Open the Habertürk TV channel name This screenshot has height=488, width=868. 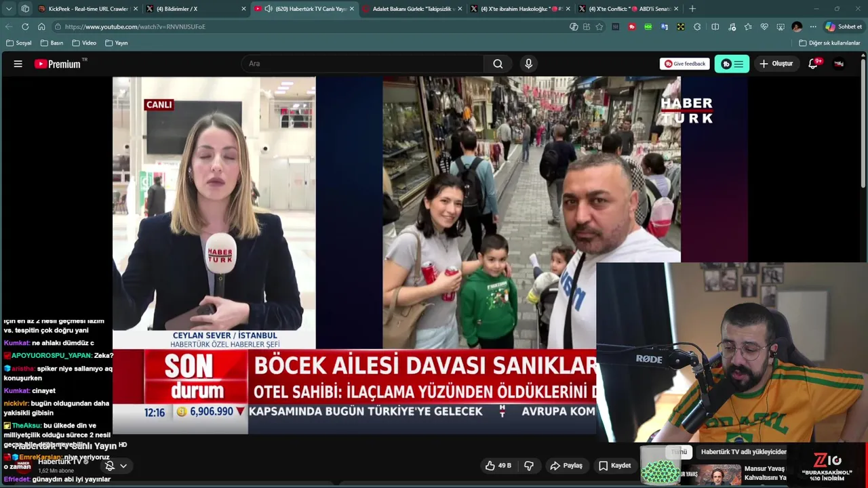click(x=60, y=462)
